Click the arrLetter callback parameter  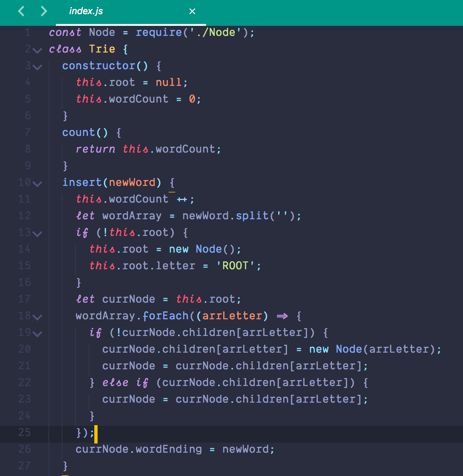(232, 316)
